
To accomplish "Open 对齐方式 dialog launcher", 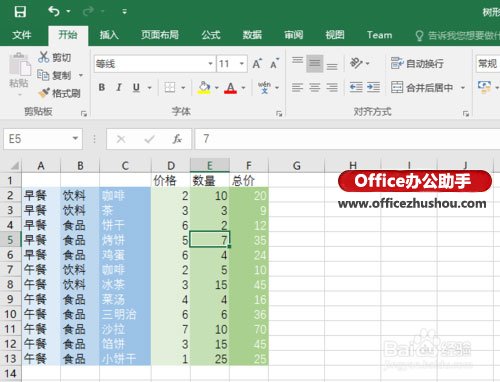I will (x=466, y=114).
